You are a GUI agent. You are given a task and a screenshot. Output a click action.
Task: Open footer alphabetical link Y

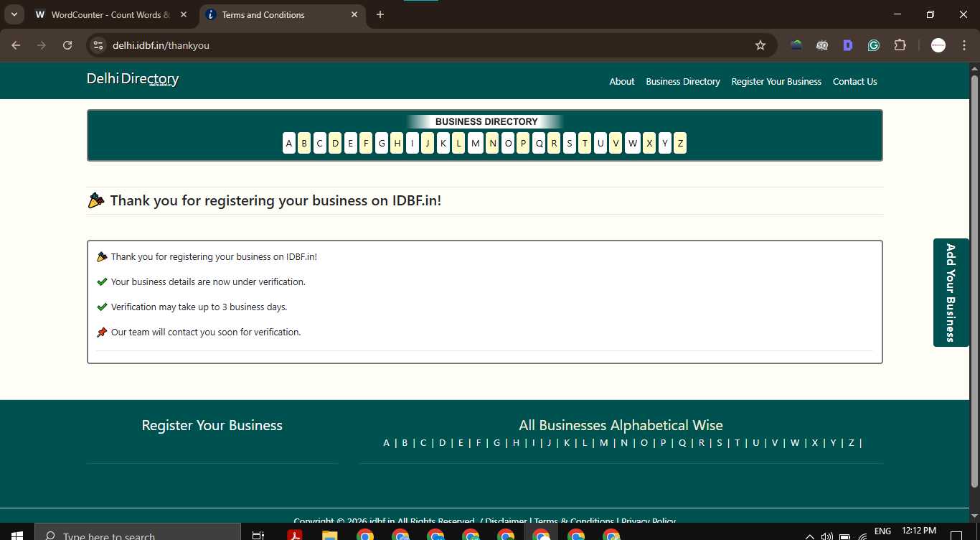833,443
